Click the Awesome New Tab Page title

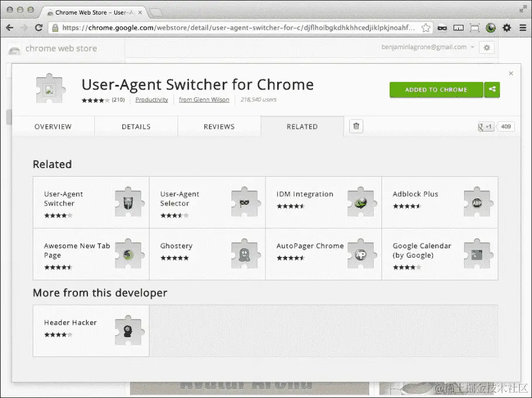tap(77, 251)
